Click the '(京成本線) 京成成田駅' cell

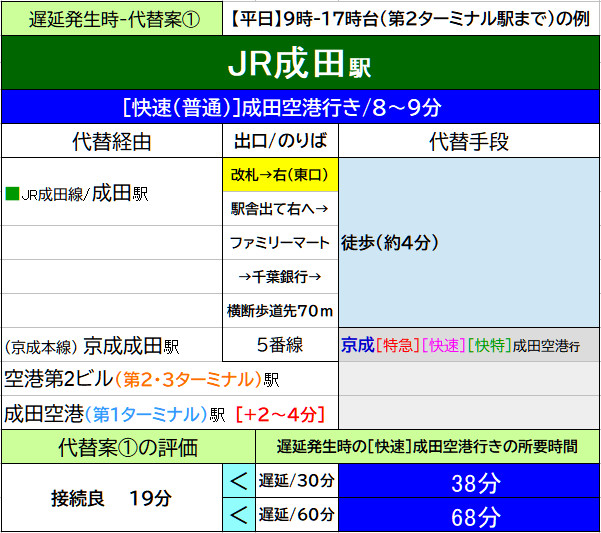pos(112,345)
